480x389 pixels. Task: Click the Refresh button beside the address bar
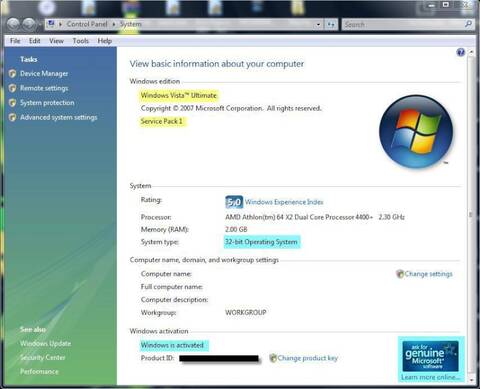tap(331, 24)
